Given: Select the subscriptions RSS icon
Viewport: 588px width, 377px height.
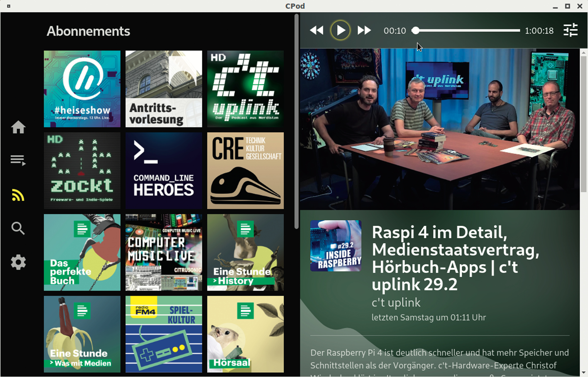Looking at the screenshot, I should click(x=18, y=195).
